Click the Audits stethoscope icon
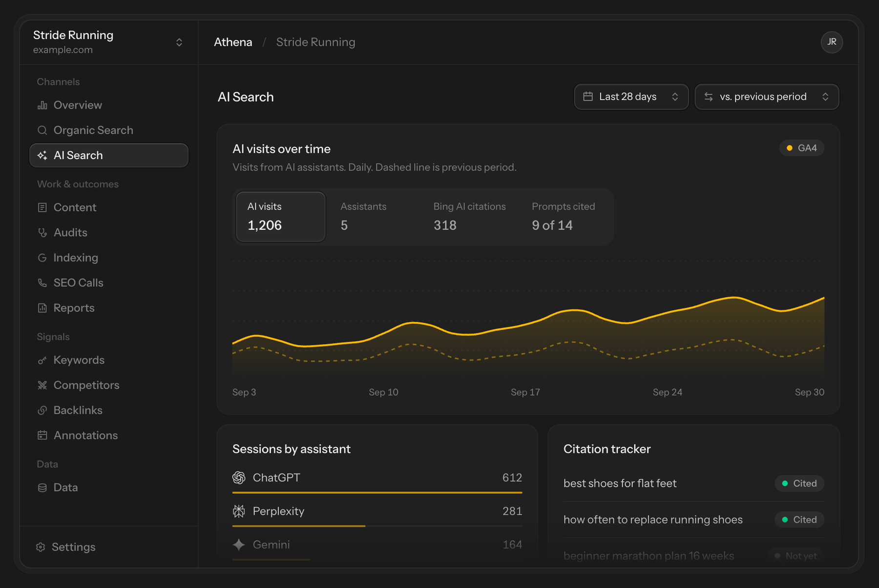879x588 pixels. [x=42, y=233]
